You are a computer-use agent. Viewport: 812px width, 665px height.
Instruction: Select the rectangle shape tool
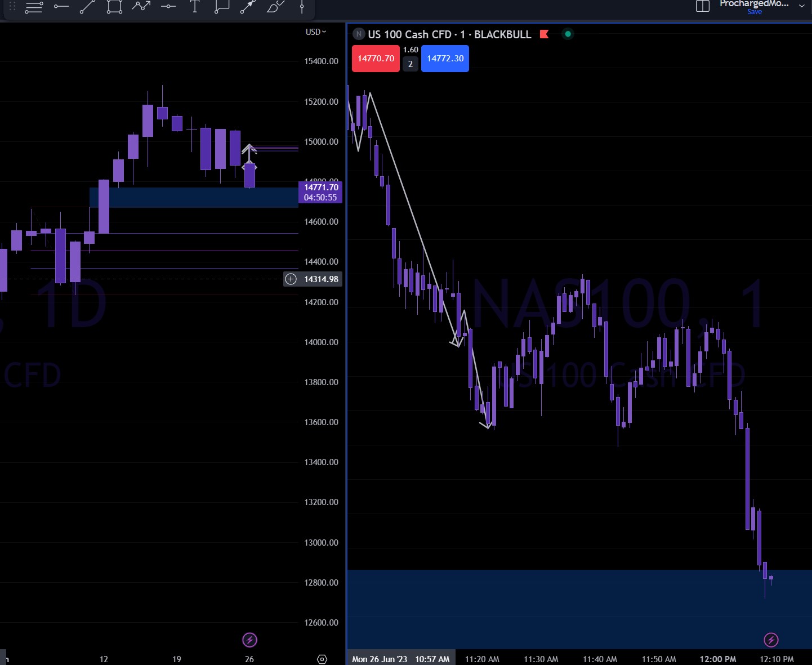(114, 7)
